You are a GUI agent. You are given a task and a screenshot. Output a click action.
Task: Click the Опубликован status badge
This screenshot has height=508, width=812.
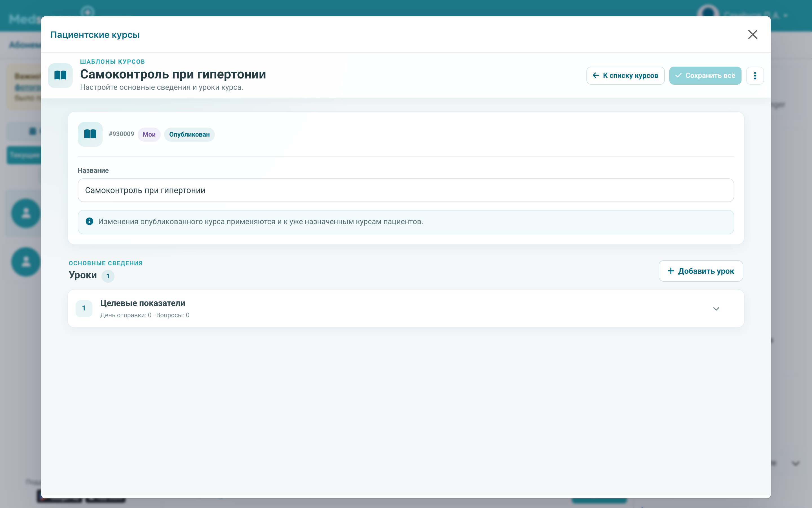coord(189,134)
